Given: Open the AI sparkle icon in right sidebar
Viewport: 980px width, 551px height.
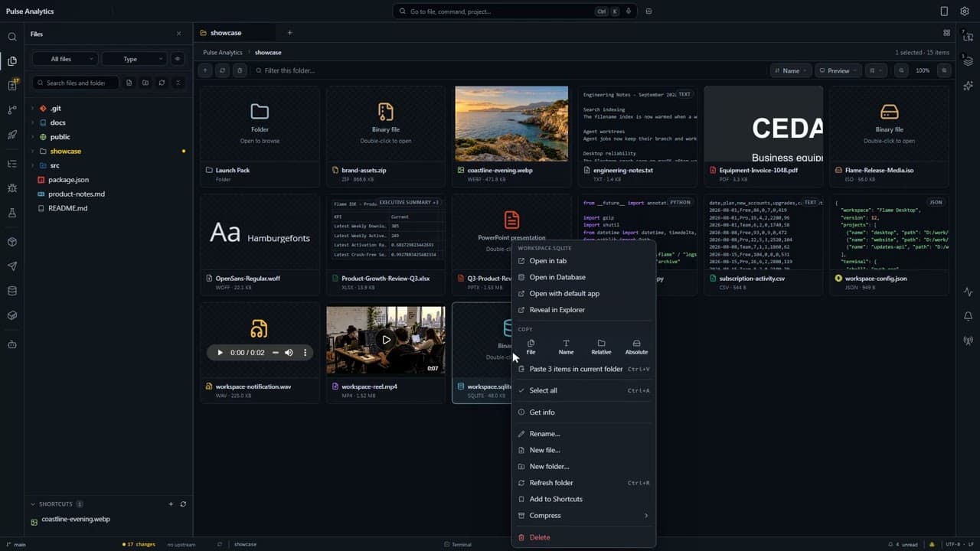Looking at the screenshot, I should (968, 86).
